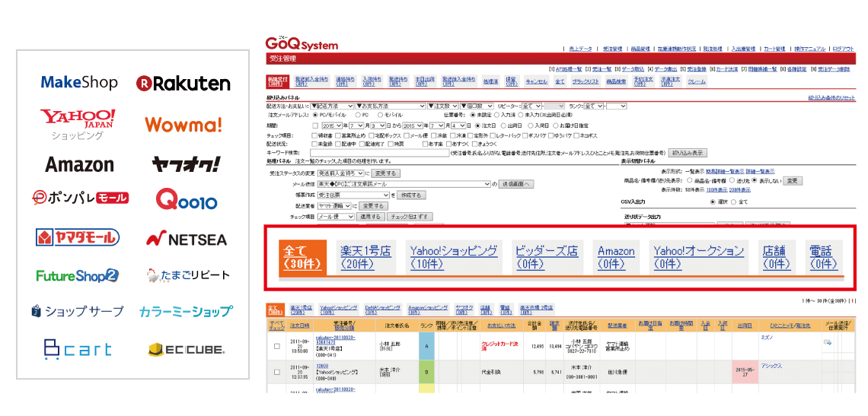Screen dimensions: 868x416
Task: Open 受注管理 in the top menu
Action: [x=612, y=49]
